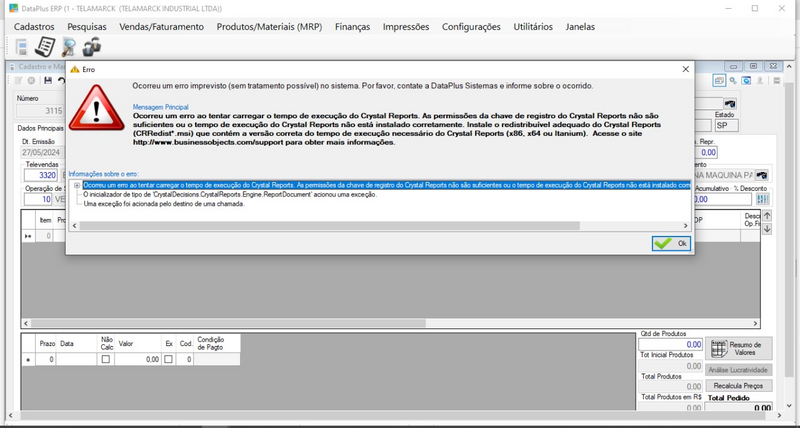Screen dimensions: 800x428
Task: Click the rightmost lines icon in order toolbar
Action: pos(777,81)
